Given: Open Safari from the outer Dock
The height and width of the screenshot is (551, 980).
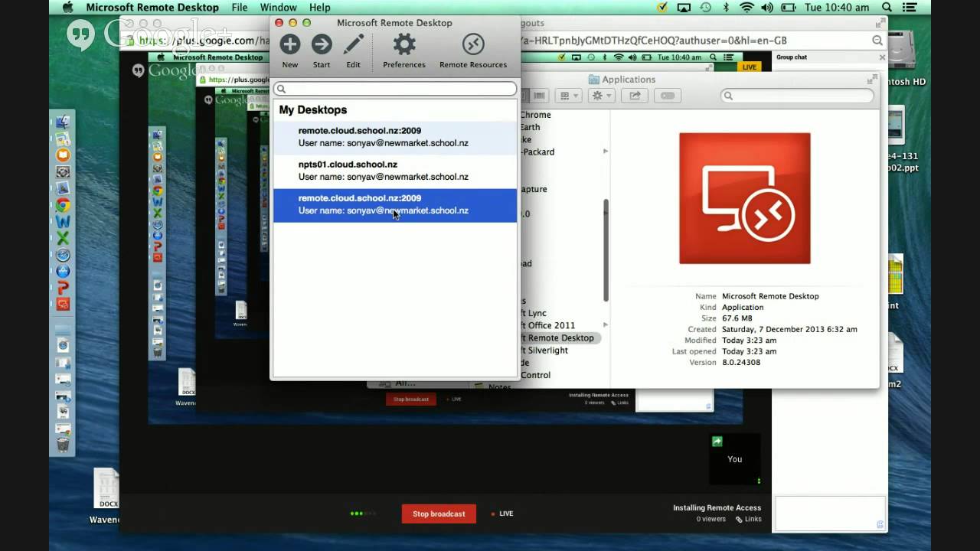Looking at the screenshot, I should (x=63, y=255).
